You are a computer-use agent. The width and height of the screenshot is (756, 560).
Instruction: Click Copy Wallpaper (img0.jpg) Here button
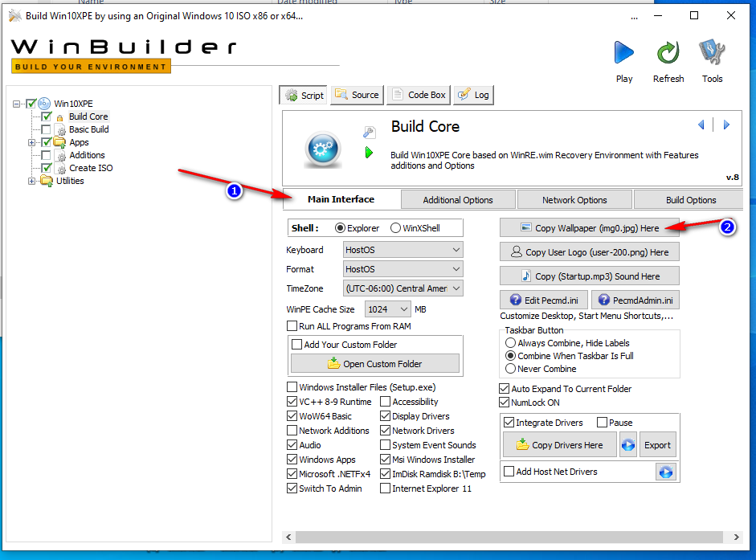(x=590, y=228)
